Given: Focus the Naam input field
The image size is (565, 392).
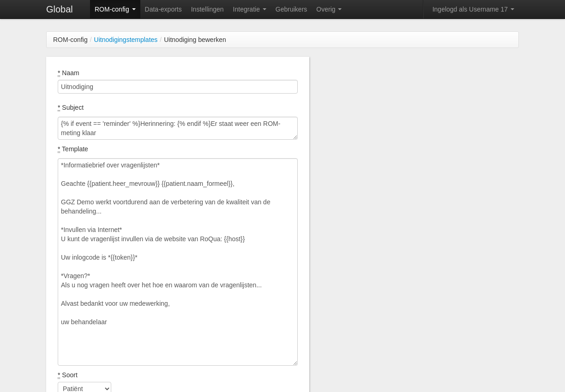Looking at the screenshot, I should [x=177, y=87].
